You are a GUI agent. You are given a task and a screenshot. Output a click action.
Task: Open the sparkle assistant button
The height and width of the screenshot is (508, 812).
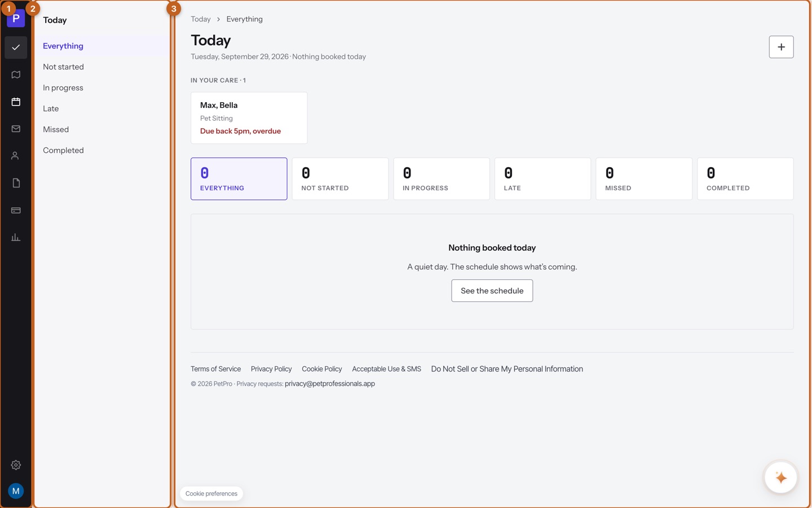(x=781, y=478)
